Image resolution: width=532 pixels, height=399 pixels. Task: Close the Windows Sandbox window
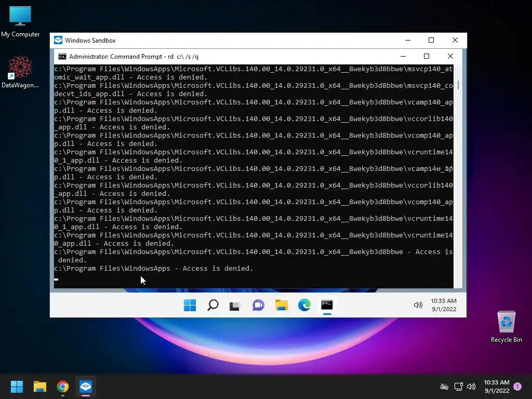coord(455,41)
